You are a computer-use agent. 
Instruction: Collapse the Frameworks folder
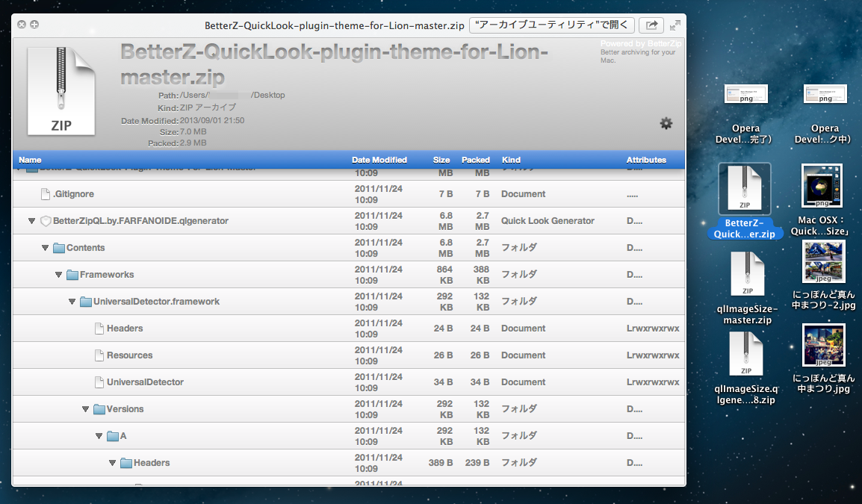click(x=58, y=274)
